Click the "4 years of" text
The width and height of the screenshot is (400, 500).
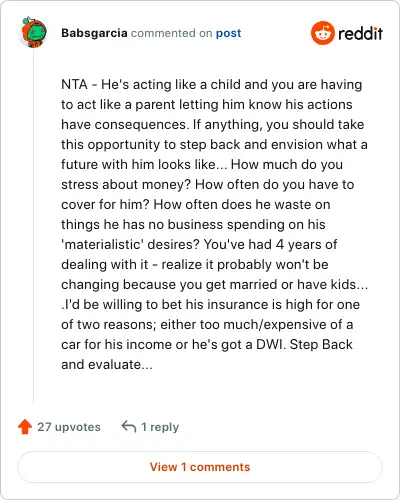pos(306,244)
